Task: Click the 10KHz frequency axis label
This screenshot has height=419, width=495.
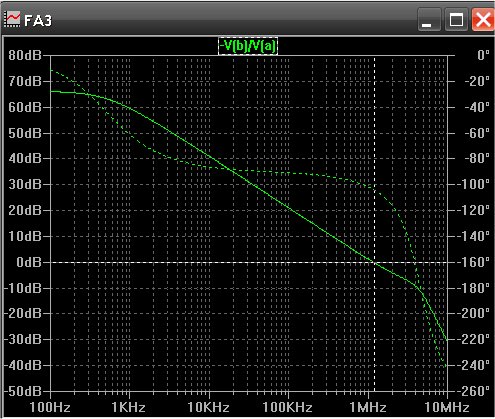Action: [209, 407]
